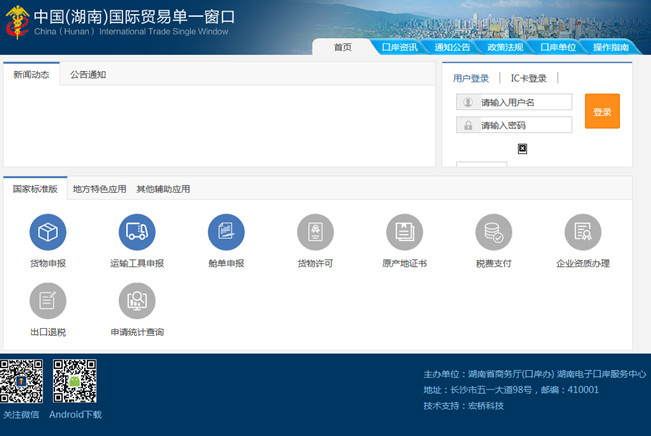The width and height of the screenshot is (651, 436).
Task: Open 口岸资讯 in the top navigation
Action: [x=398, y=47]
